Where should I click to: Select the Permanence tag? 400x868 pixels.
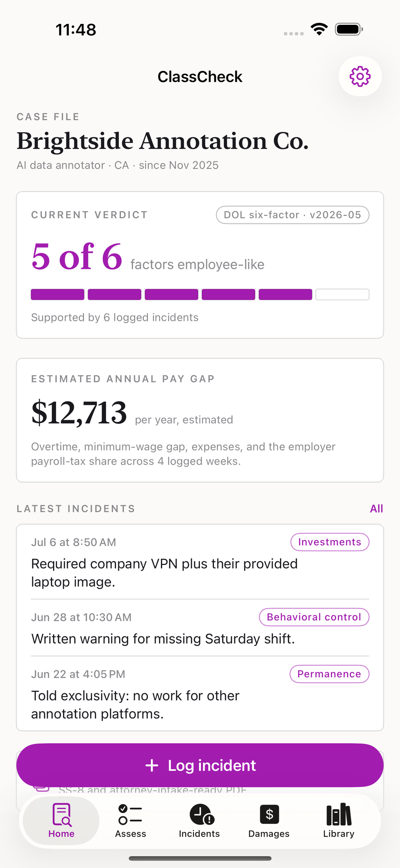pos(329,674)
